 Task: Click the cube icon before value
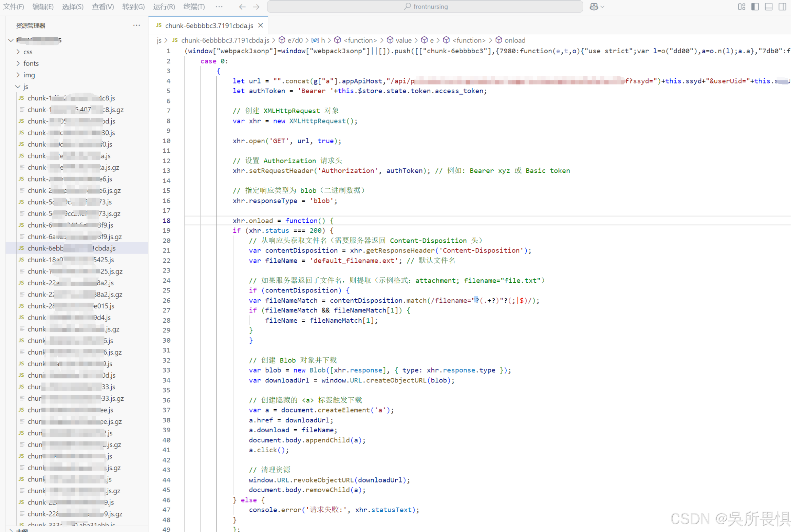click(x=390, y=40)
